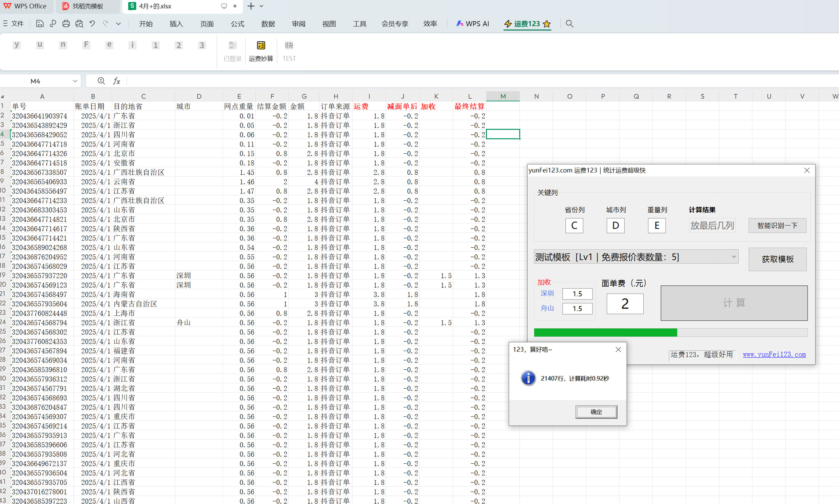The image size is (839, 504).
Task: Click the green progress bar in yunFei123 dialog
Action: 671,333
